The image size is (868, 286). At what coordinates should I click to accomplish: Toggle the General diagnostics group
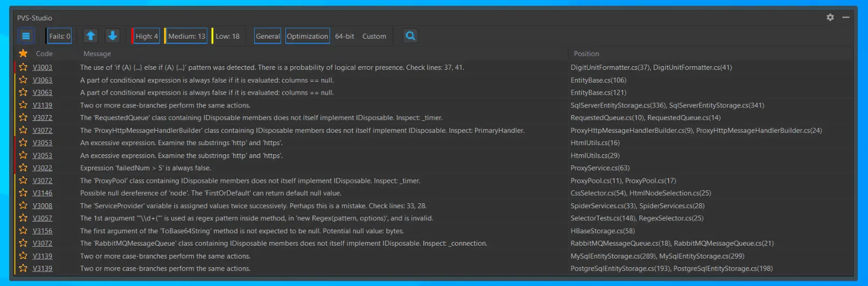click(268, 36)
